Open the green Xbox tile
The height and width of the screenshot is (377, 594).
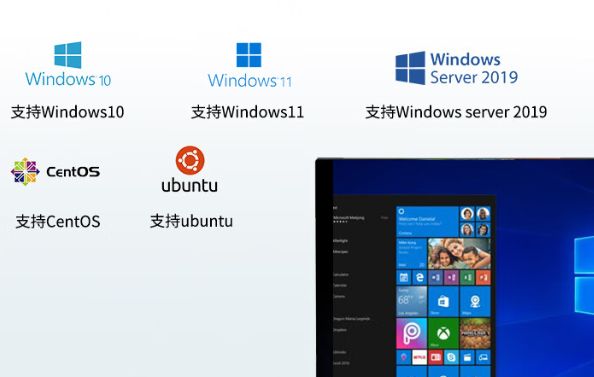click(443, 333)
